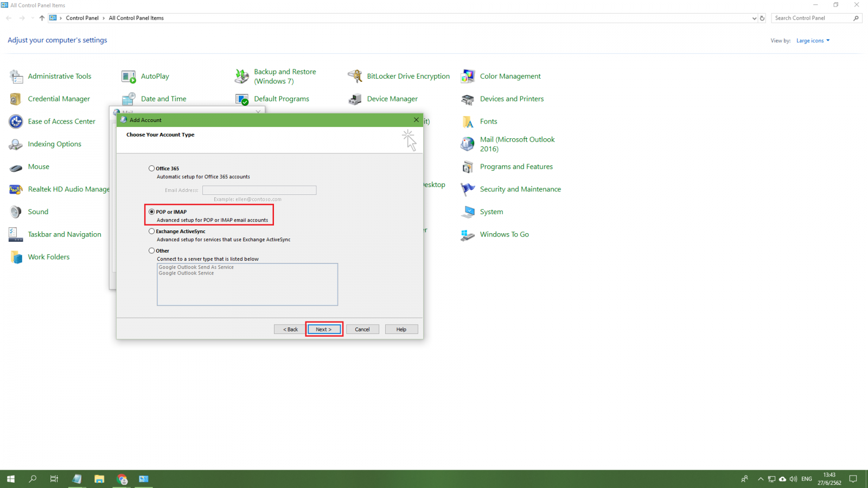Open the notification center icon
868x488 pixels.
(x=853, y=479)
